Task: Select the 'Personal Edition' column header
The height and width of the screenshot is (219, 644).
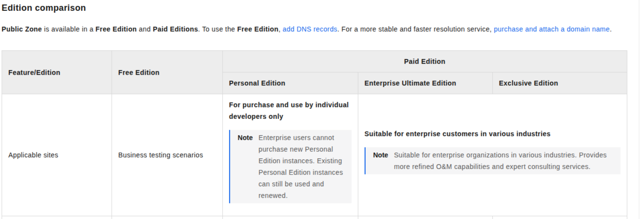Action: 257,83
